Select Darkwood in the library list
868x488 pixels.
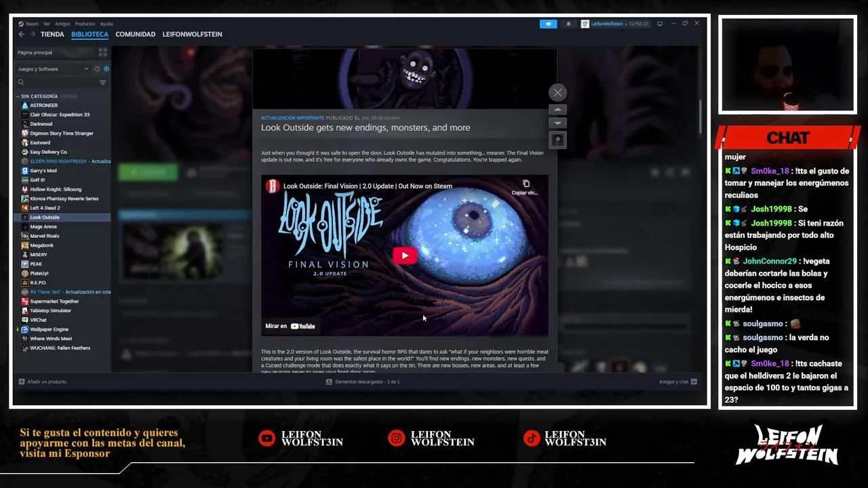point(41,124)
